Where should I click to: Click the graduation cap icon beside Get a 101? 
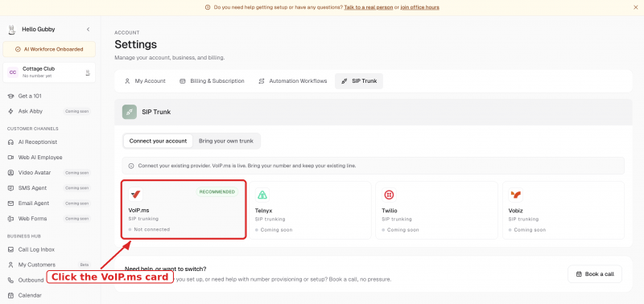click(10, 96)
